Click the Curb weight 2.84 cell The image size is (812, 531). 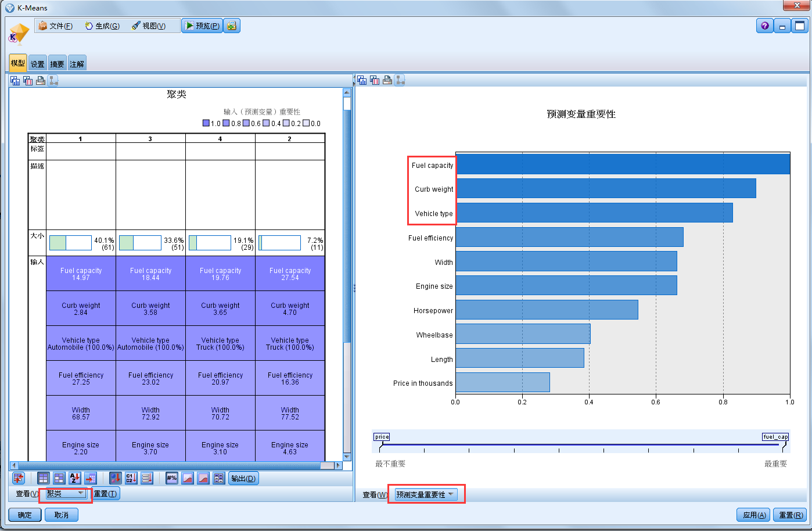81,308
